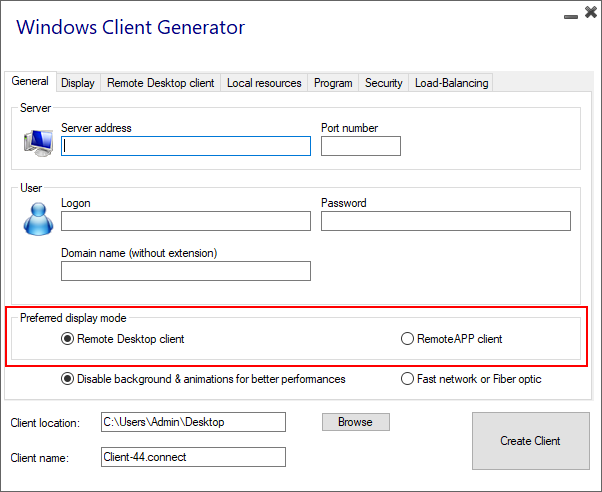The height and width of the screenshot is (492, 602).
Task: Select Remote Desktop client display mode
Action: pos(68,339)
